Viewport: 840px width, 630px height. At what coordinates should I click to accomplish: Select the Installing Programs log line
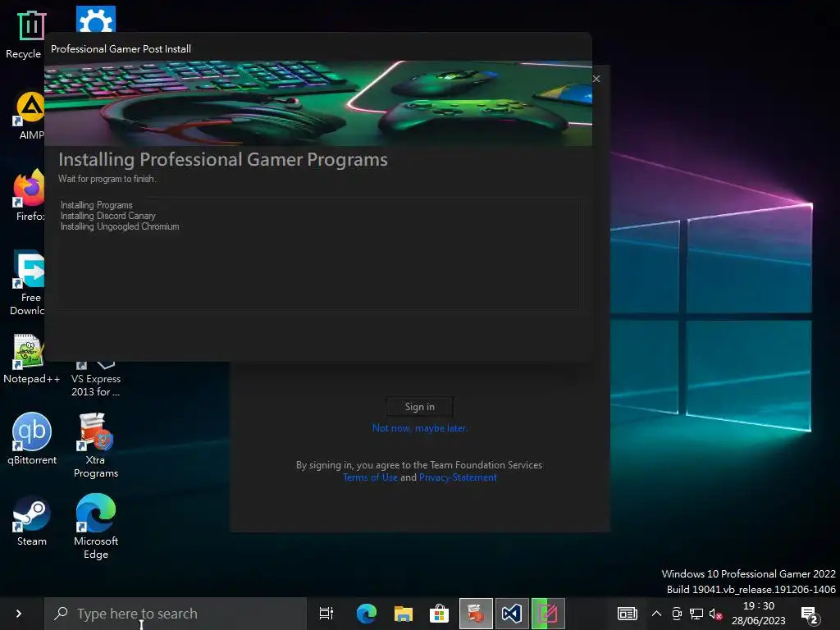click(97, 205)
